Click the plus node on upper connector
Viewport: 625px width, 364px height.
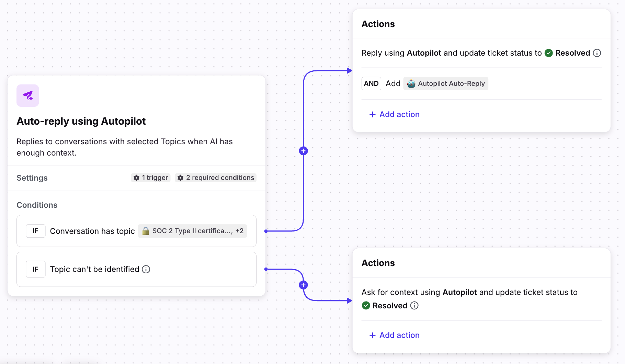[x=303, y=151]
